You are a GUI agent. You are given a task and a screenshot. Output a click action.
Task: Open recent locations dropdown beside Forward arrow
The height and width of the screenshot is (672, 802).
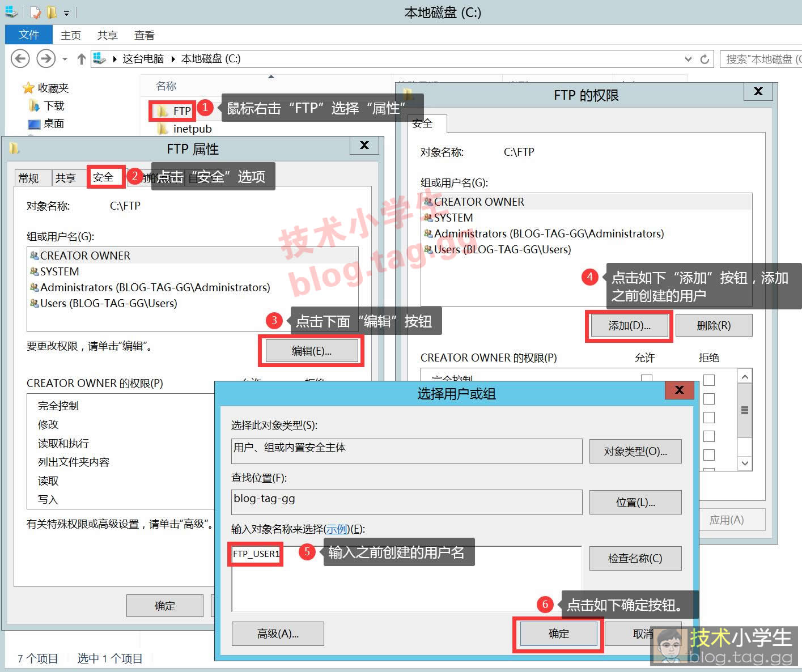tap(65, 59)
